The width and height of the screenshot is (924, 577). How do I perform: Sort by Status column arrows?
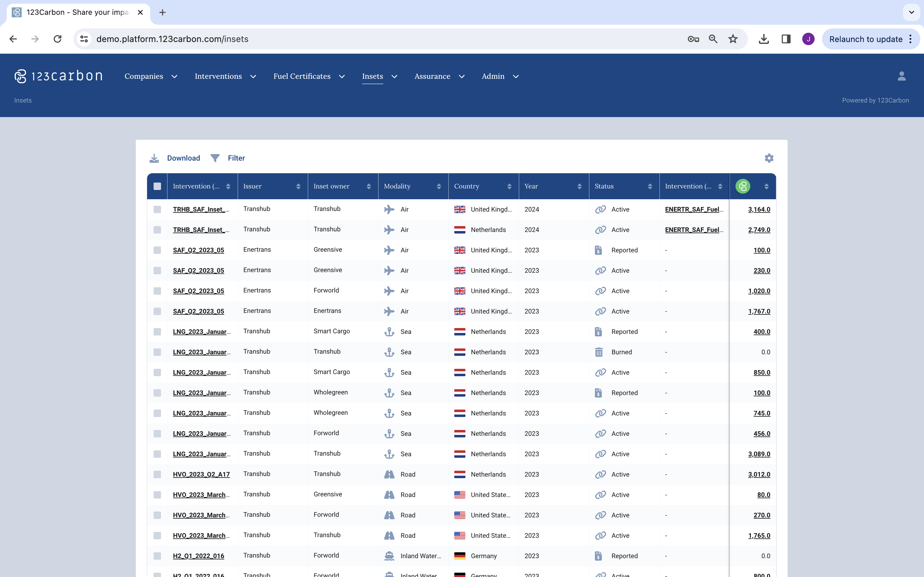pos(650,186)
